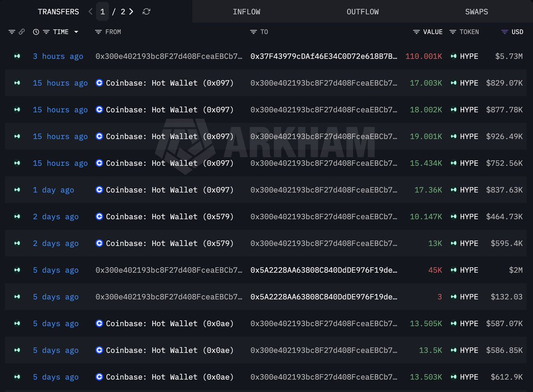
Task: Open chain icon of the $464.73K row
Action: (17, 217)
